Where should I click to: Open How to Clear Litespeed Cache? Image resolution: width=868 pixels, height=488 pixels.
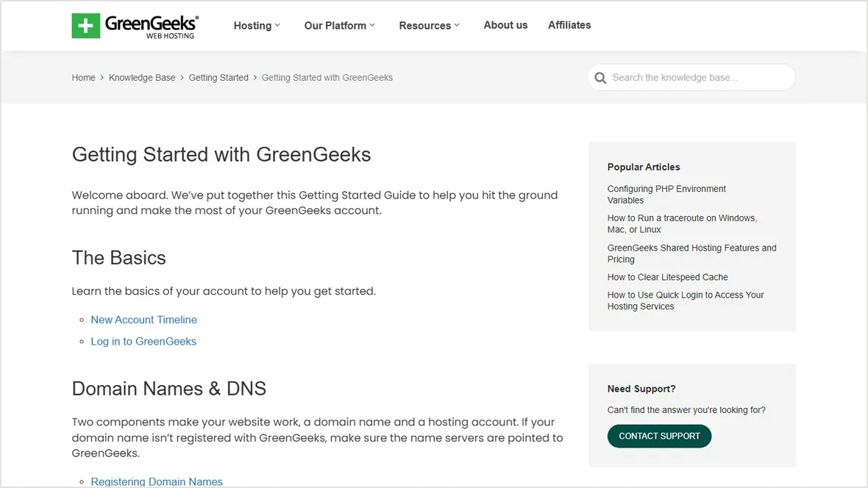pyautogui.click(x=668, y=277)
